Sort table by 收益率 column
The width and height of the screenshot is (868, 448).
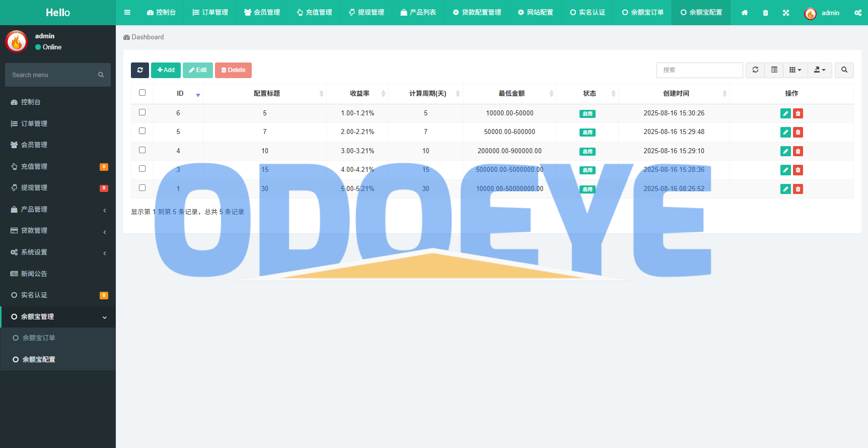(357, 94)
